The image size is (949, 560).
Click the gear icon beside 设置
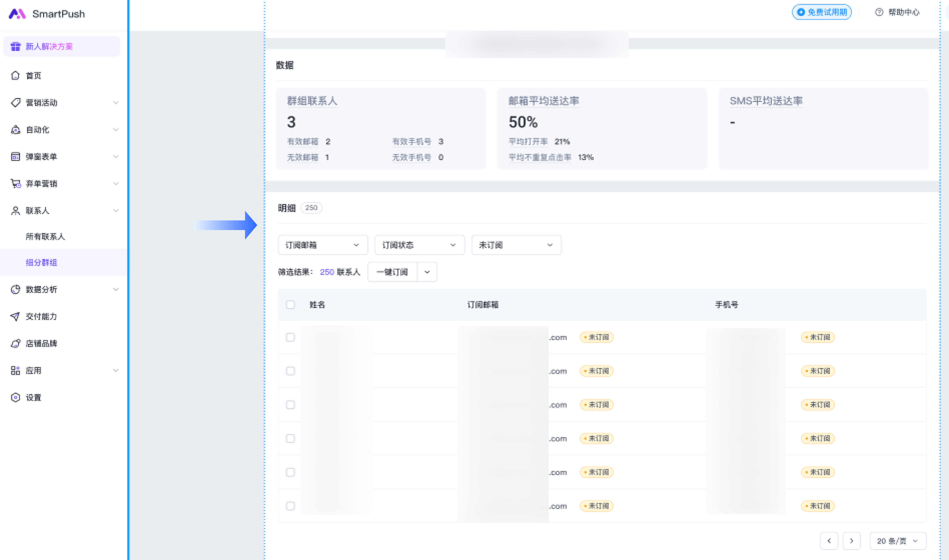(15, 397)
